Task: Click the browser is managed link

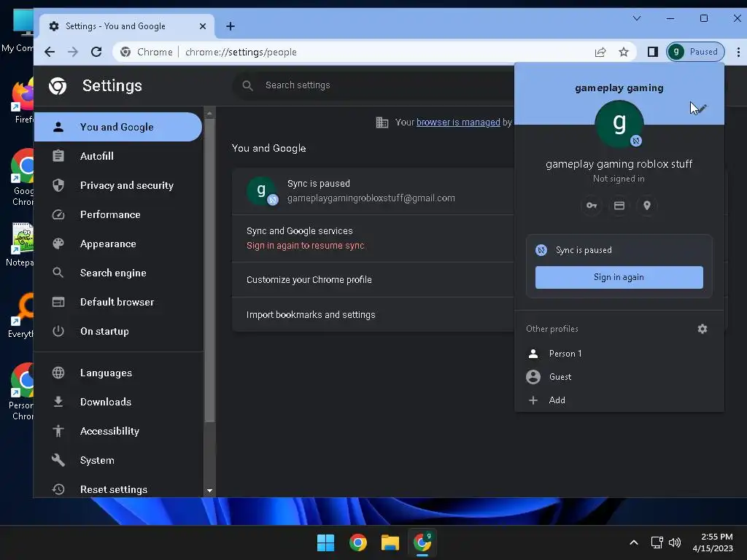Action: 458,122
